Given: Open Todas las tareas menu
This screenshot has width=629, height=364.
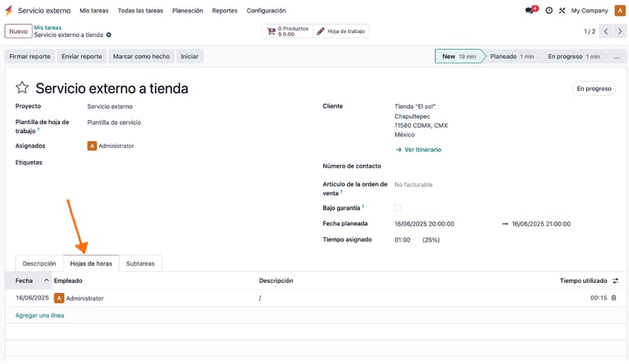Looking at the screenshot, I should click(140, 11).
